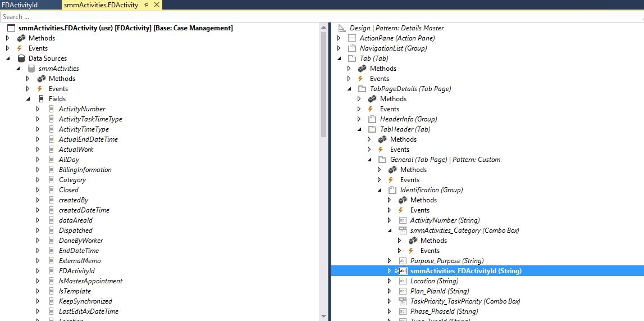Click the smmActivities_Category combo box icon

tap(403, 230)
